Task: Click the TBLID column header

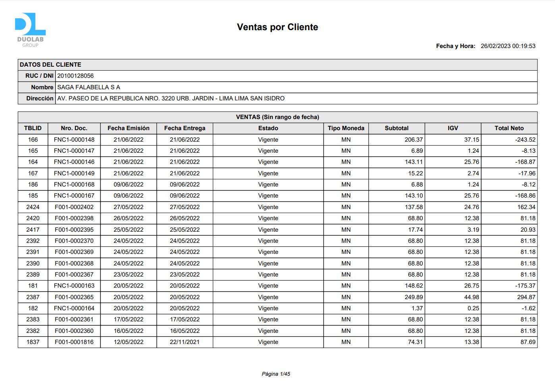Action: point(33,128)
